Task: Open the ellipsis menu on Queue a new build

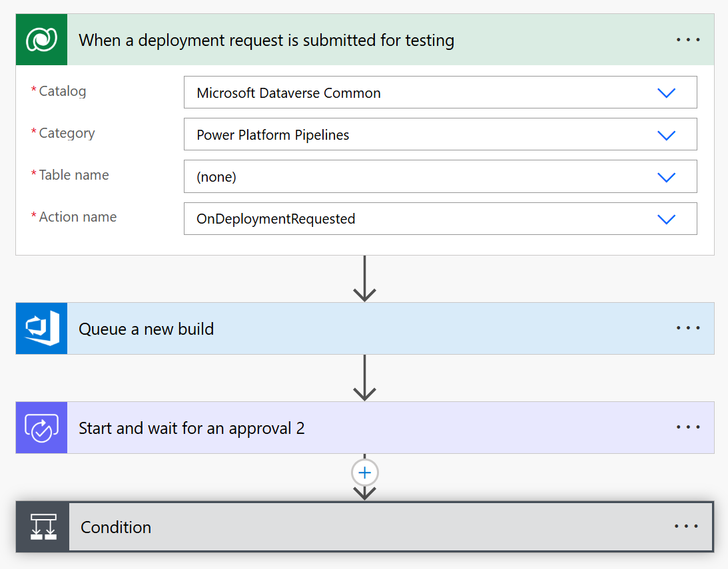Action: (x=689, y=328)
